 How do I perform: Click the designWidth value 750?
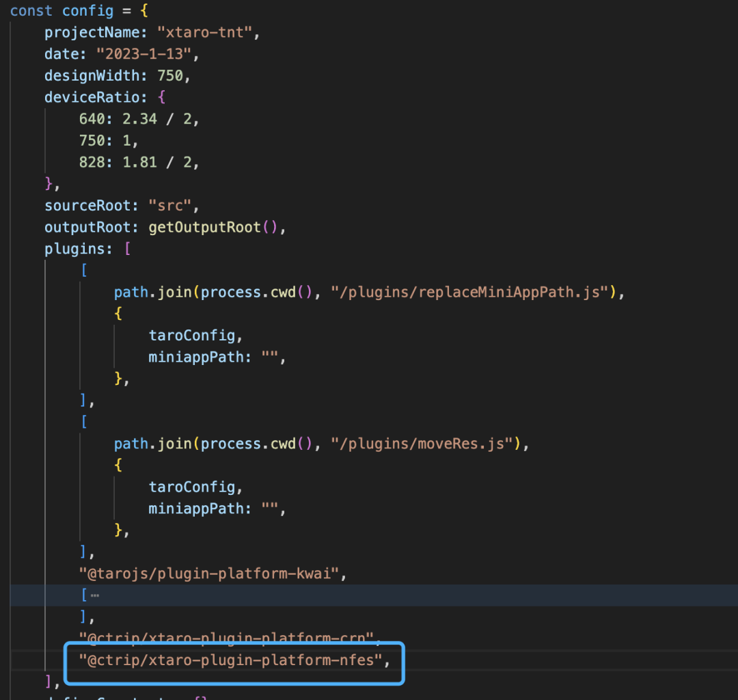(x=170, y=75)
